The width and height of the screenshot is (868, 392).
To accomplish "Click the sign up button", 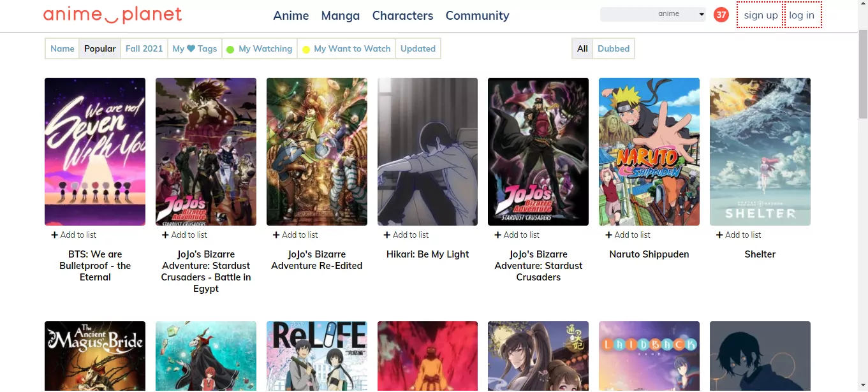I will coord(761,15).
